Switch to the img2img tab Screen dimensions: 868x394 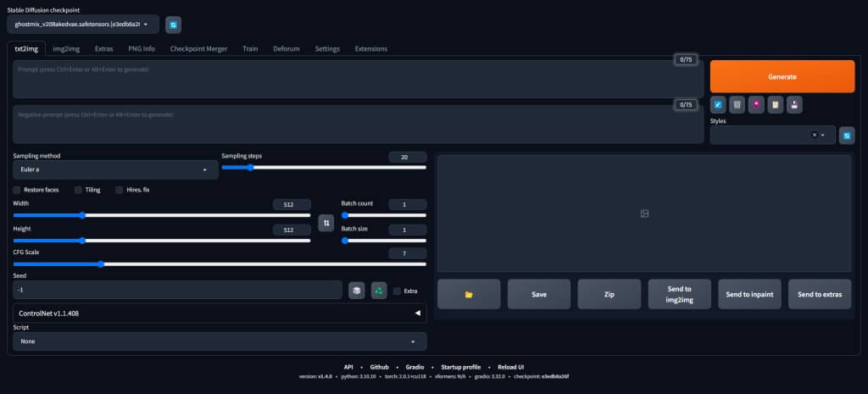[68, 49]
